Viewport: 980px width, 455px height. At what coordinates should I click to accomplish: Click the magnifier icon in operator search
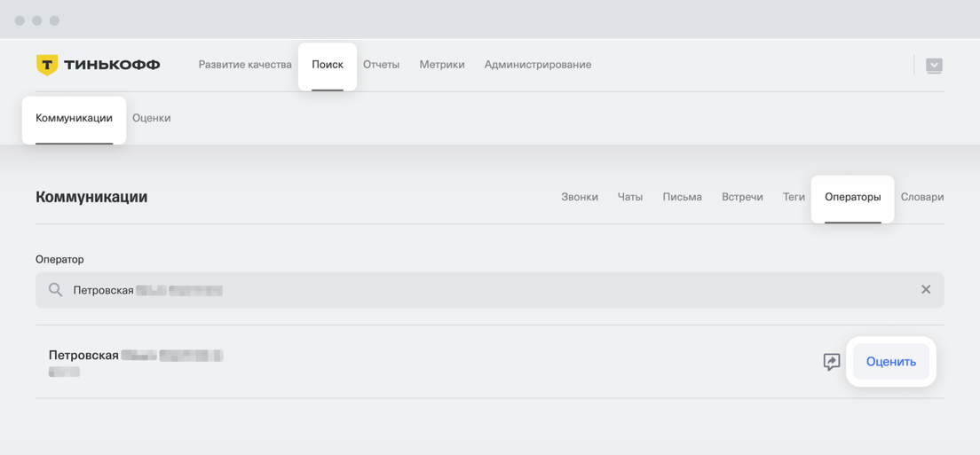tap(55, 290)
